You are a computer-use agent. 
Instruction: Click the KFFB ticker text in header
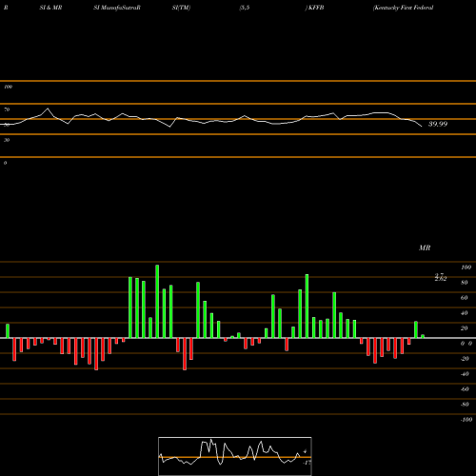[x=315, y=8]
